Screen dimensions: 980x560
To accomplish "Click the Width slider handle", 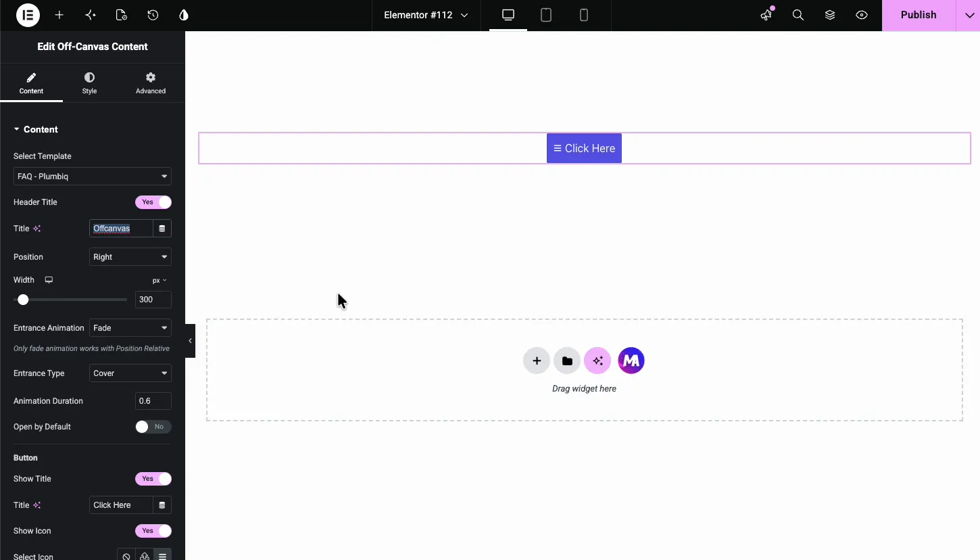I will pyautogui.click(x=23, y=300).
